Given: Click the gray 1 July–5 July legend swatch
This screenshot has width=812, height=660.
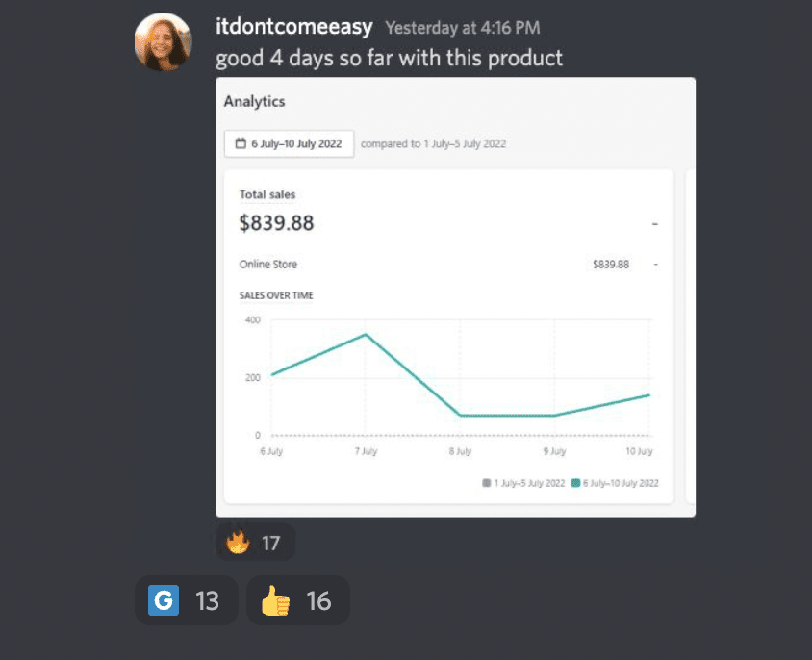Looking at the screenshot, I should click(x=486, y=483).
